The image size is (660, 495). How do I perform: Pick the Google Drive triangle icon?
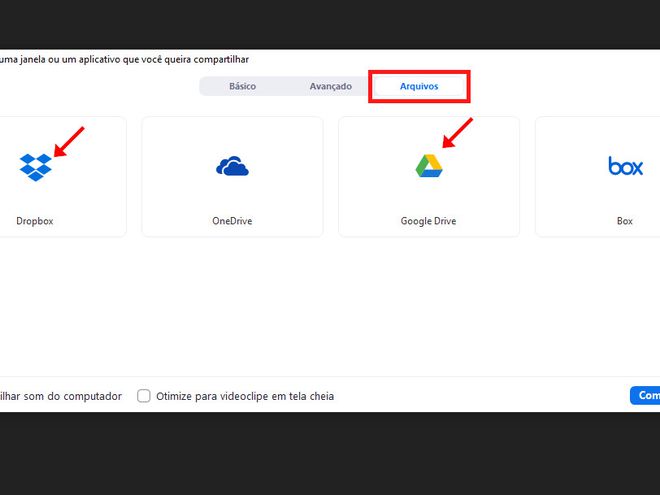(x=429, y=166)
